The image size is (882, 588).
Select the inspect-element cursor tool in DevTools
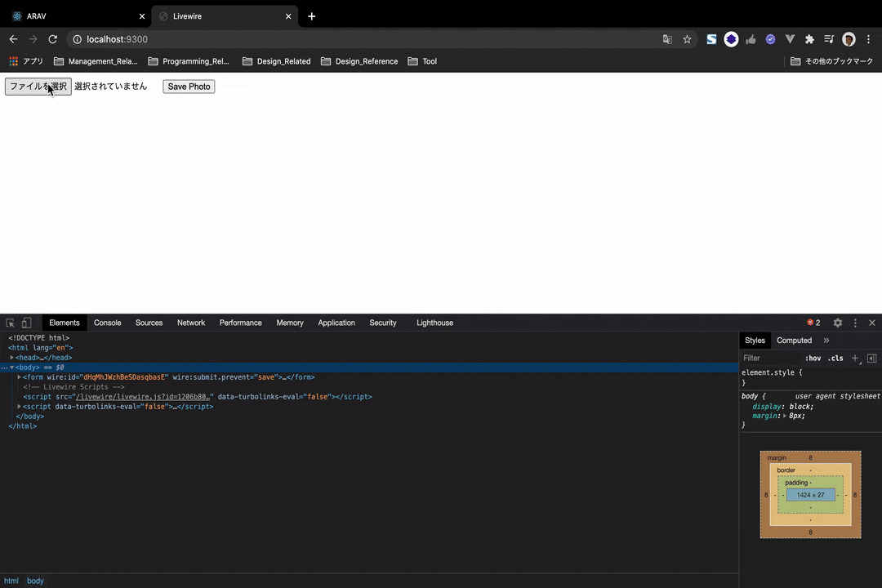pyautogui.click(x=10, y=323)
